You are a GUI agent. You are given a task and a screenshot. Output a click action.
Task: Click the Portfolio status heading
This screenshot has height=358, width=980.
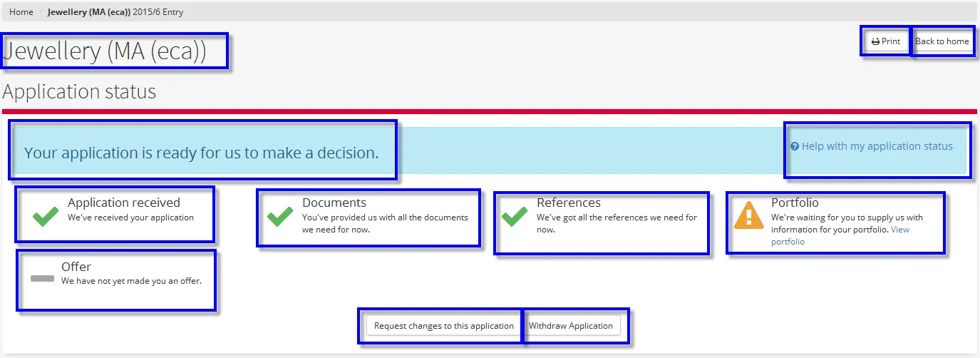click(795, 203)
